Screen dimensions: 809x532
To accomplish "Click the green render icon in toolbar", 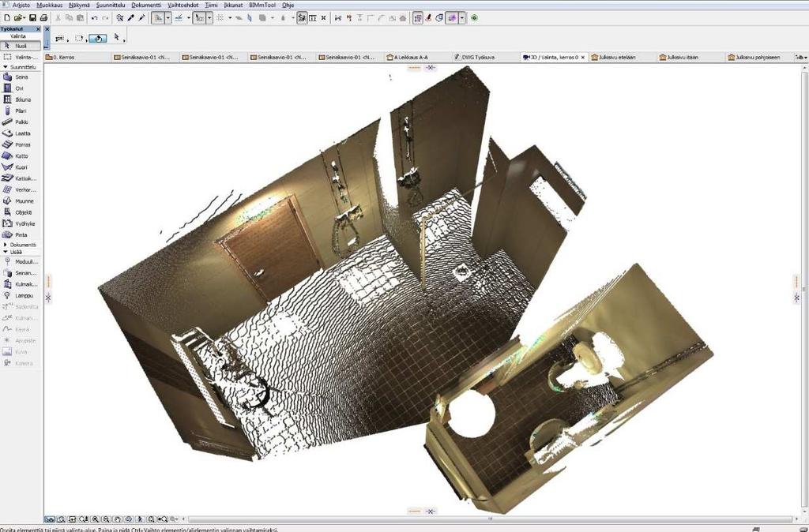I will pos(474,18).
